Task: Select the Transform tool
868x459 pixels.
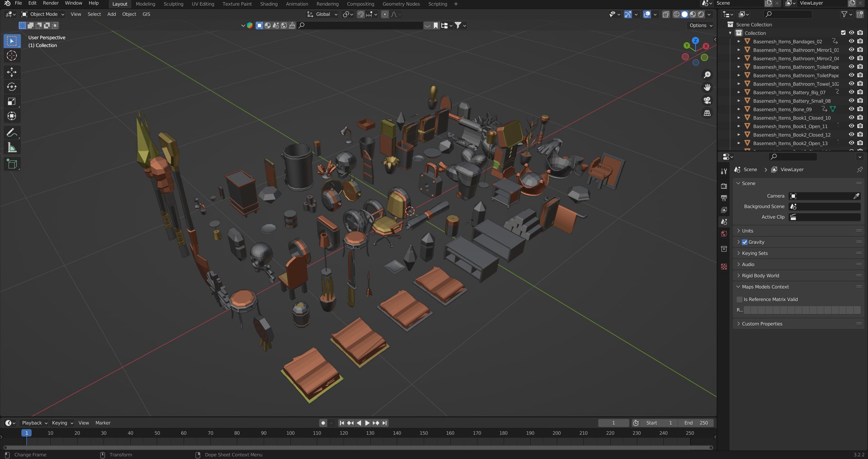Action: pos(12,116)
